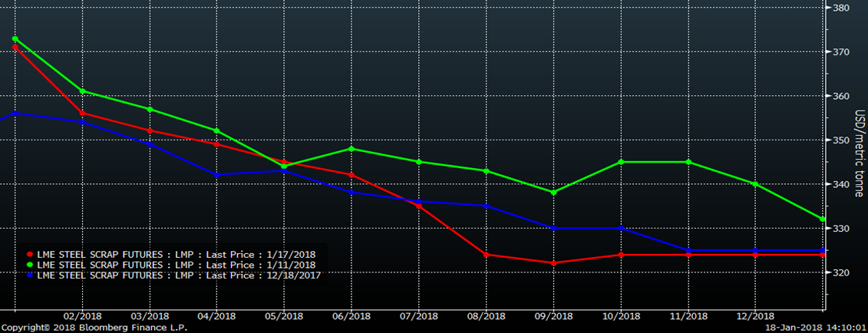Select green line data point at 09/2018
Viewport: 868px width, 333px height.
553,192
